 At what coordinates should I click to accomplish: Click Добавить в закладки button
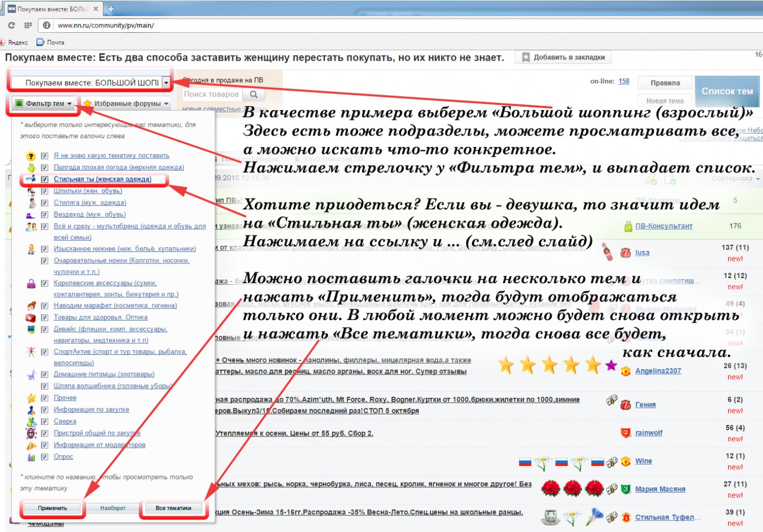coord(564,57)
